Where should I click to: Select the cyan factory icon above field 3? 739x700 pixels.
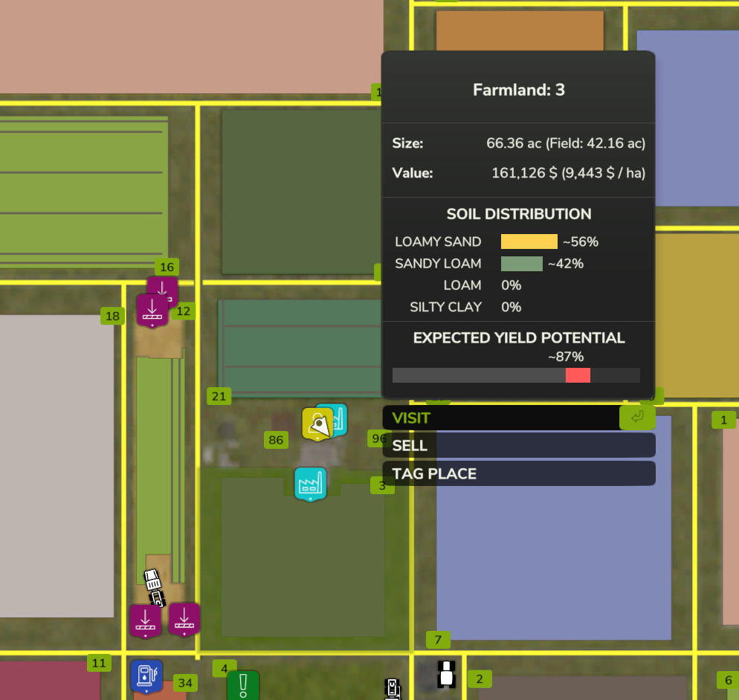coord(310,484)
